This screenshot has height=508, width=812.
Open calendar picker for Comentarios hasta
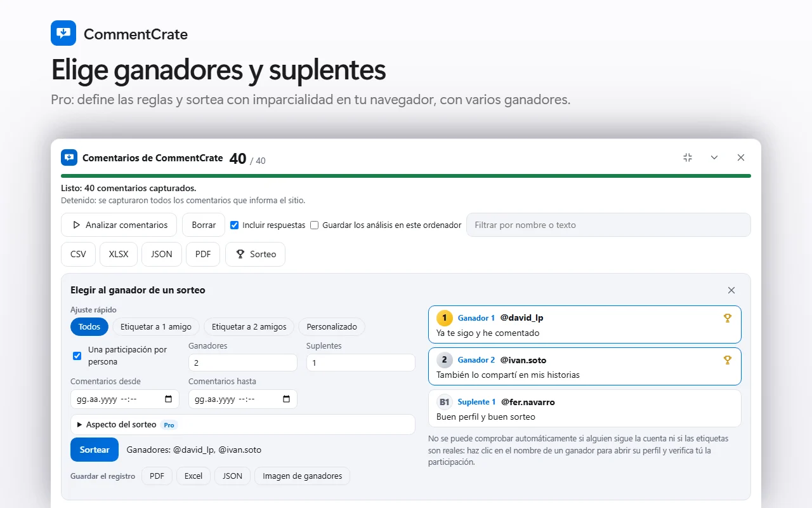(x=286, y=399)
